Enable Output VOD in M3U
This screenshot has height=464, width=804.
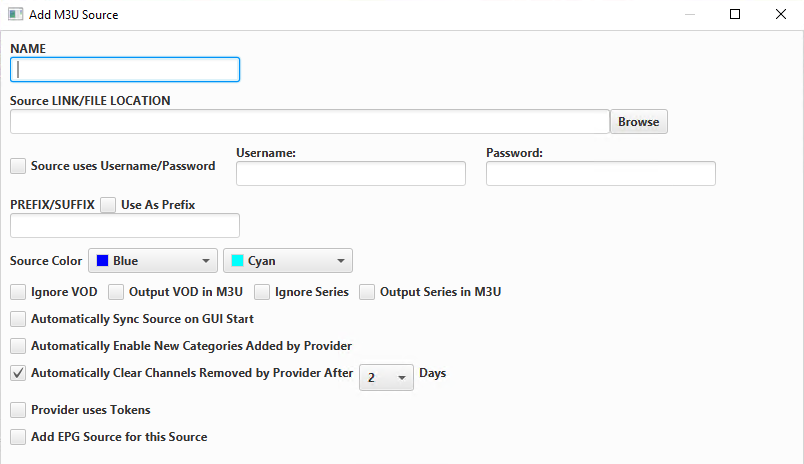pos(115,293)
